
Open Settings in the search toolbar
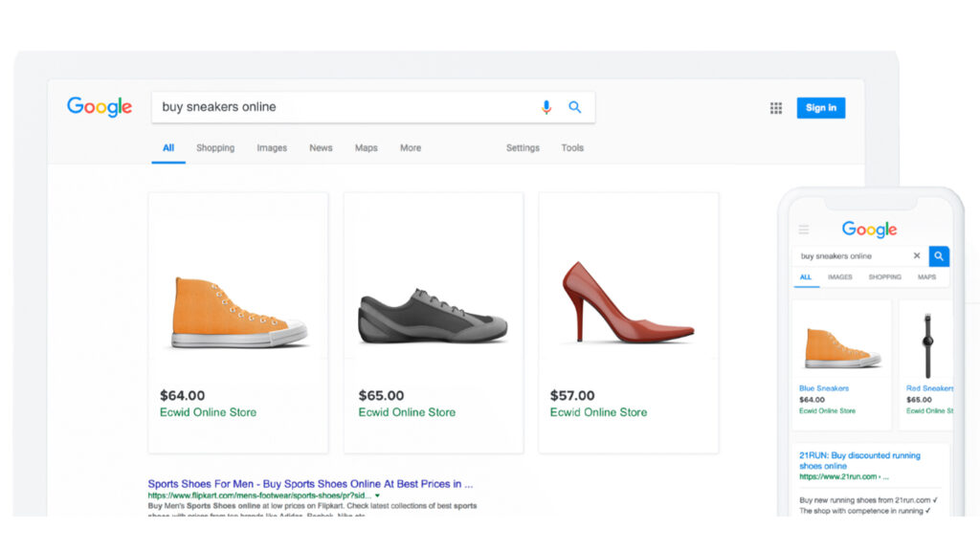point(523,148)
